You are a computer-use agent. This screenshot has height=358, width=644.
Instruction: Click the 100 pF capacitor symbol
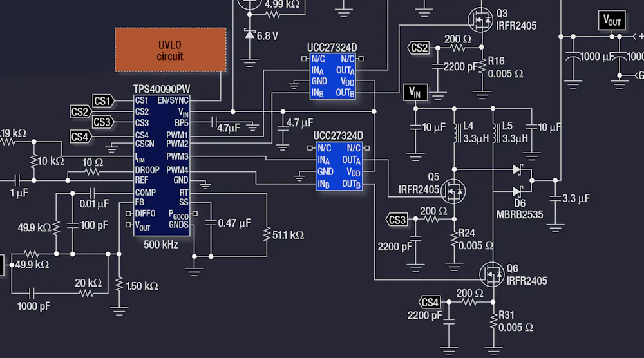tap(73, 225)
